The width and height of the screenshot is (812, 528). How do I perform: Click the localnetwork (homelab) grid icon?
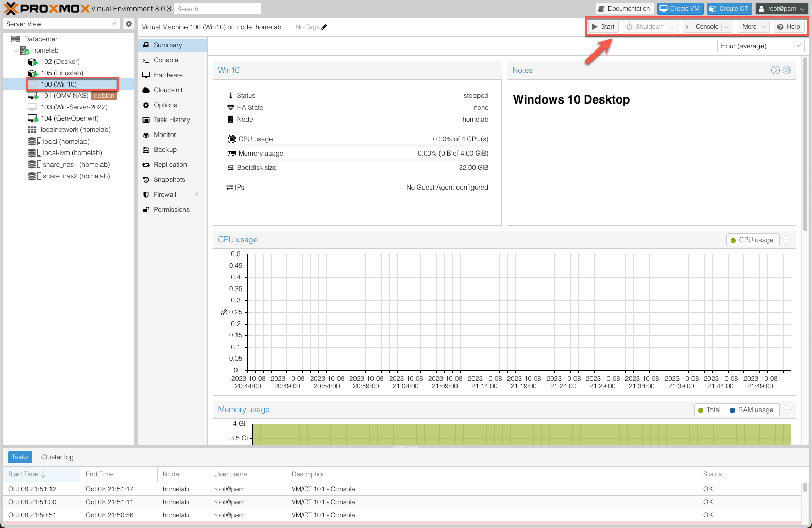32,130
